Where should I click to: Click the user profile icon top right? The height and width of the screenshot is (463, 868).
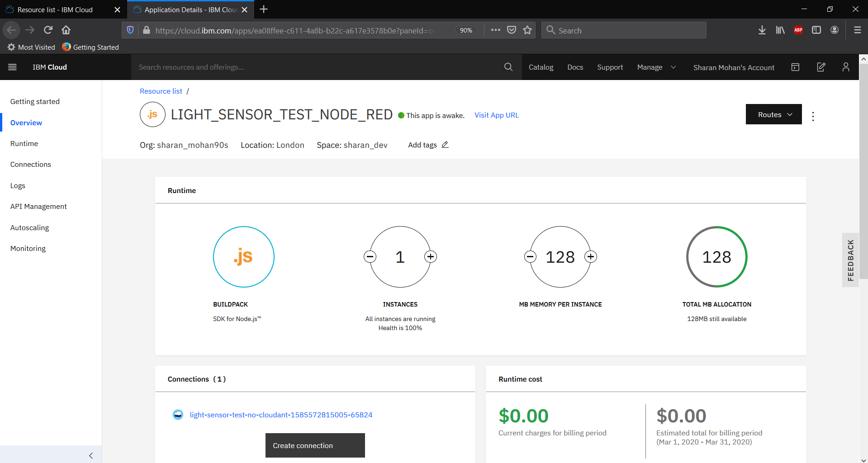845,66
